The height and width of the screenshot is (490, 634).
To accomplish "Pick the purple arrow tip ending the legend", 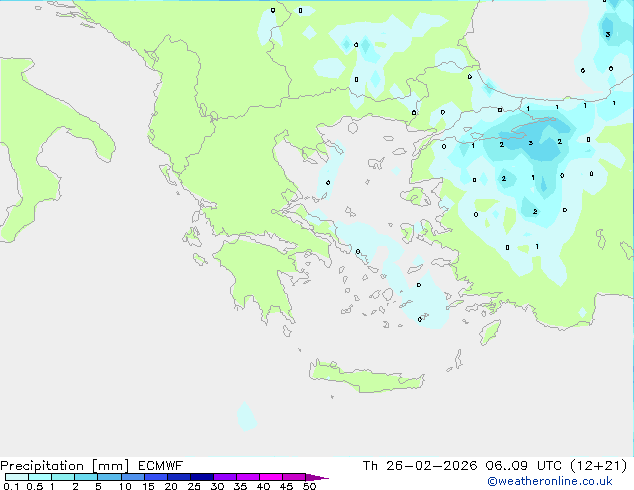I will coord(317,477).
